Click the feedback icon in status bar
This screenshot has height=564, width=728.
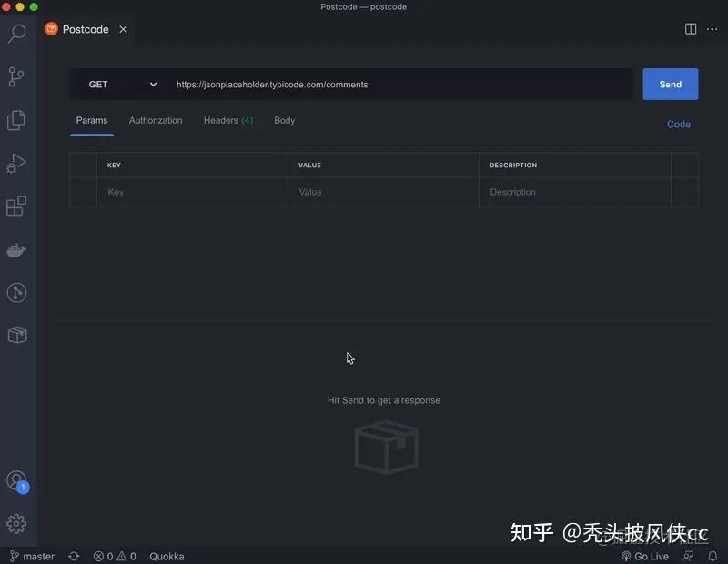[x=689, y=556]
